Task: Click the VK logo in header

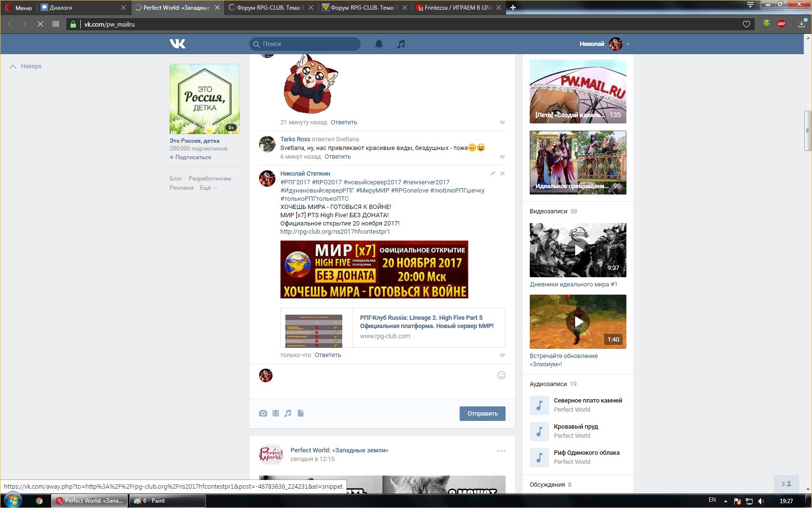Action: point(177,44)
